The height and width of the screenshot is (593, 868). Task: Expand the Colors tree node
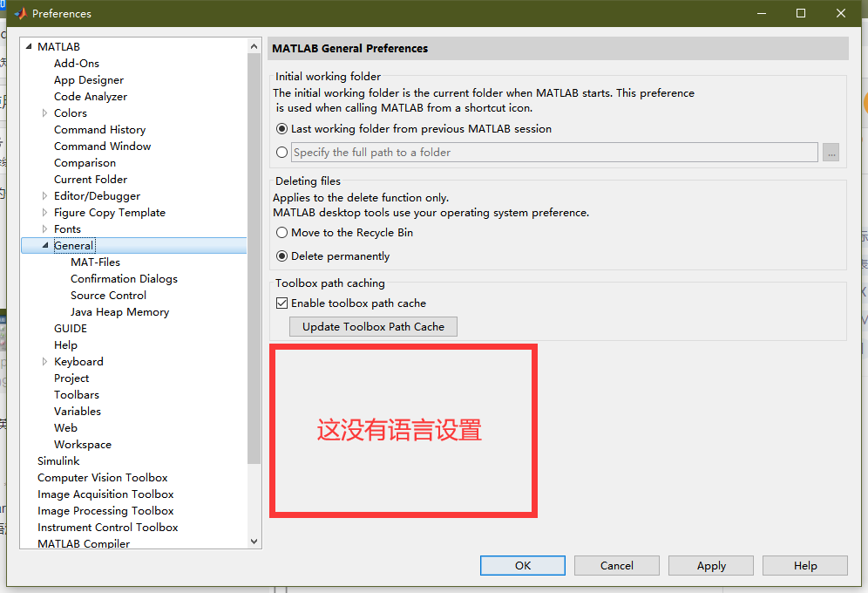coord(44,113)
